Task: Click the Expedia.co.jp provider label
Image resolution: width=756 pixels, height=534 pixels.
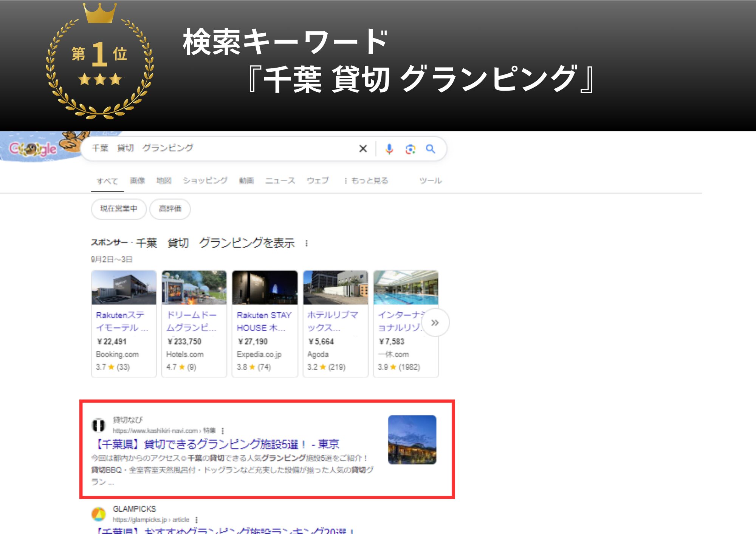Action: (259, 355)
